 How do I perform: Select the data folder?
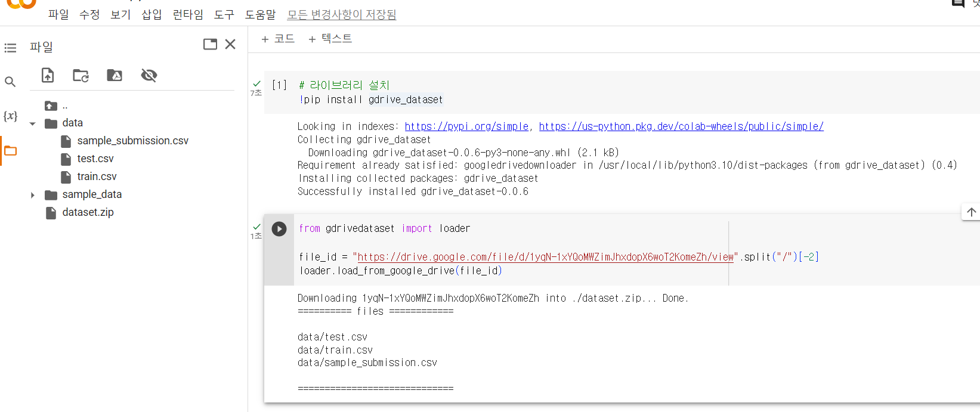[x=72, y=123]
